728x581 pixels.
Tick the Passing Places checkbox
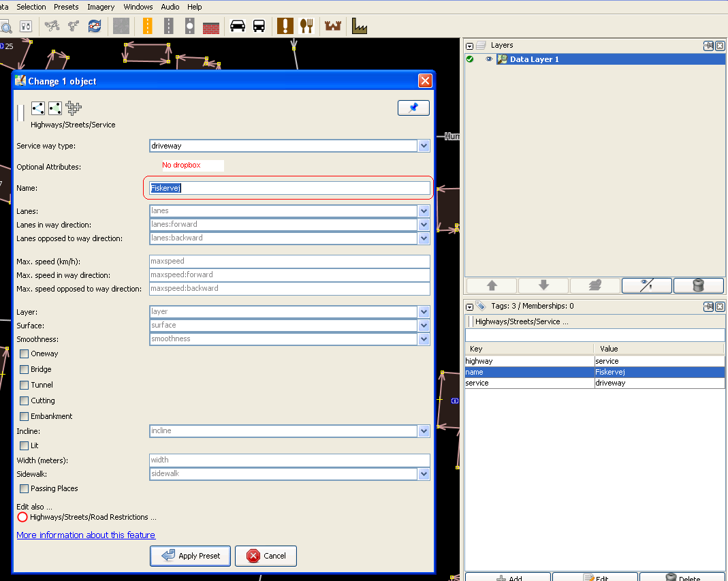[25, 488]
